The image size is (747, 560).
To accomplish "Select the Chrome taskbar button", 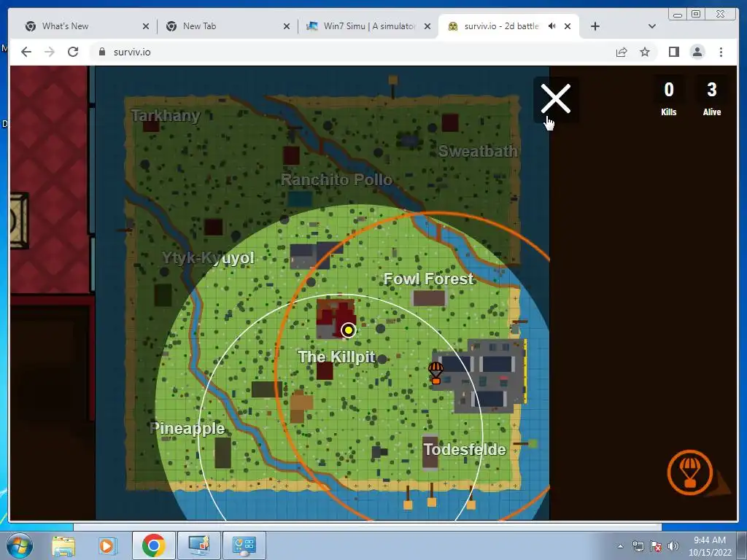I will [x=153, y=545].
